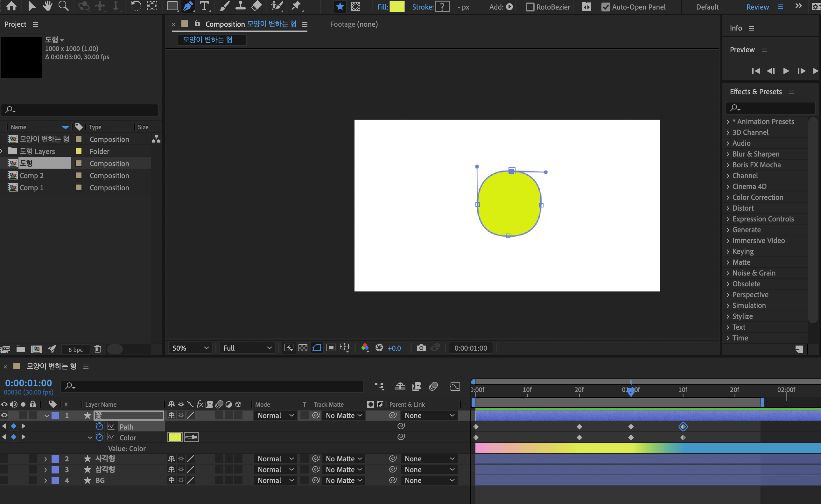Open composition mini-flowchart in timeline
The width and height of the screenshot is (821, 504).
pyautogui.click(x=379, y=386)
